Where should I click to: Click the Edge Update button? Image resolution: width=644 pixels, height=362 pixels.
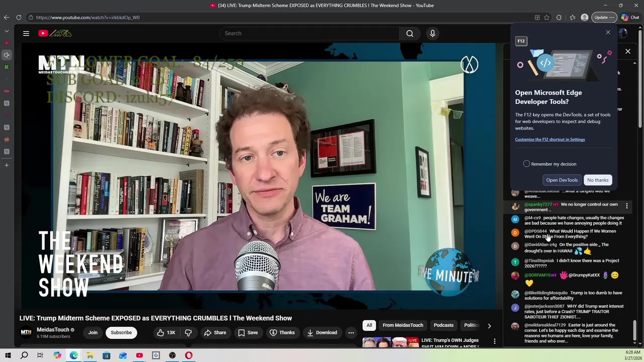coord(604,18)
